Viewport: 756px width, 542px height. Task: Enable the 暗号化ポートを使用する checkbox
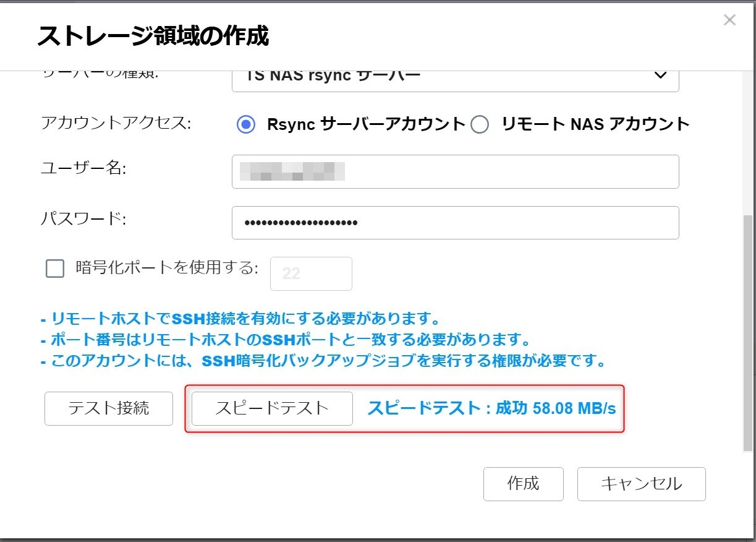[55, 269]
